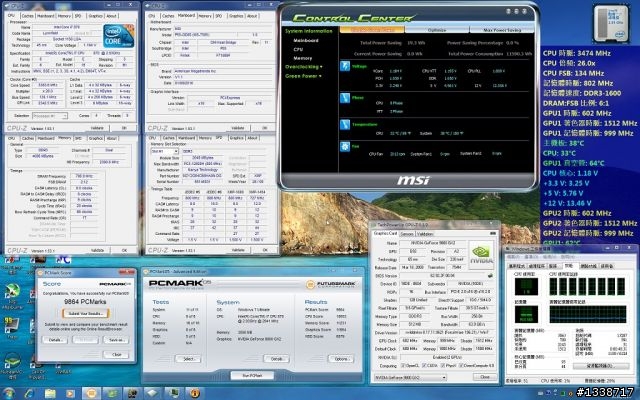Toggle the CUDA checkbox in GPU-Z

pos(424,366)
